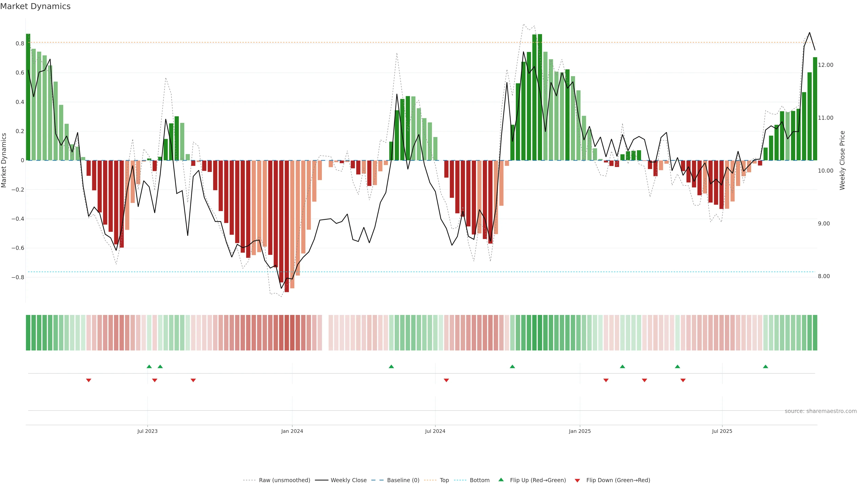Click the Top legend entry
868x488 pixels.
444,480
